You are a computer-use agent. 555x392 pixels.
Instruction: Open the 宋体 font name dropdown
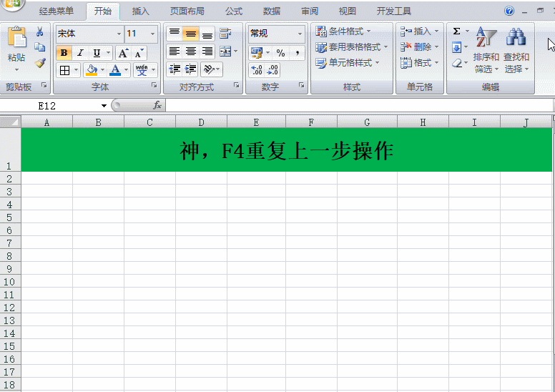[x=119, y=34]
